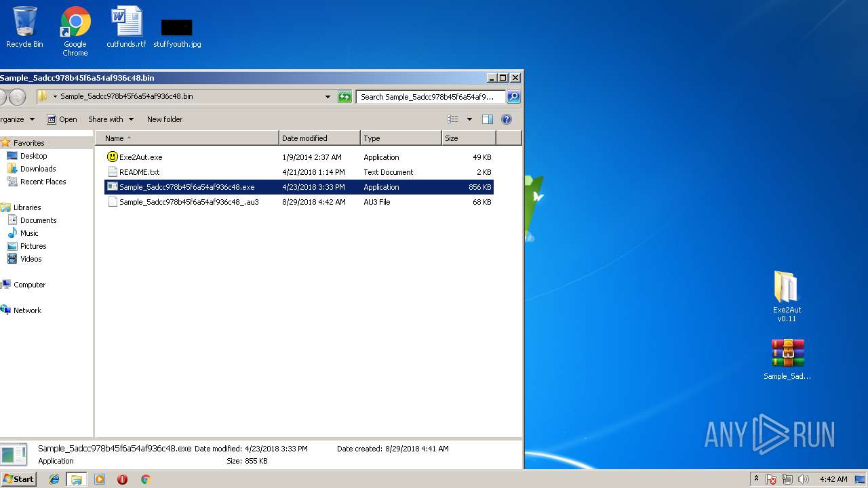Open Downloads in the navigation pane
868x488 pixels.
(x=38, y=169)
